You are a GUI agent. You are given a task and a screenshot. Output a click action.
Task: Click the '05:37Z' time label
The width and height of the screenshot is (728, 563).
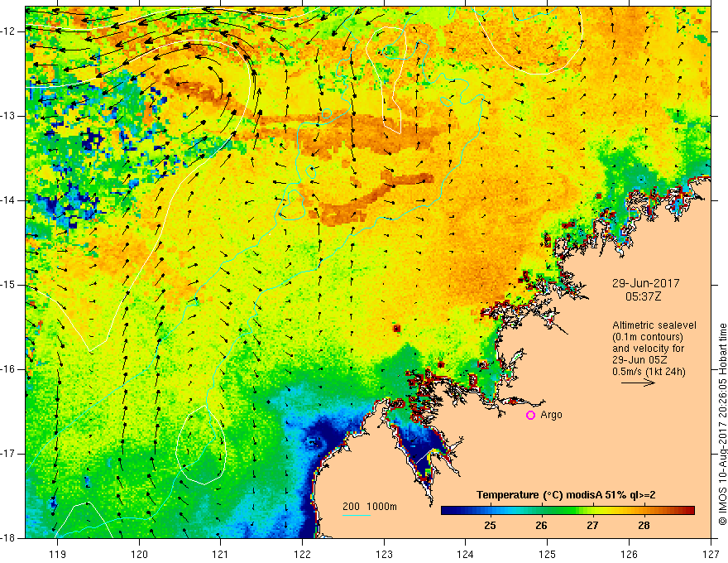click(643, 296)
